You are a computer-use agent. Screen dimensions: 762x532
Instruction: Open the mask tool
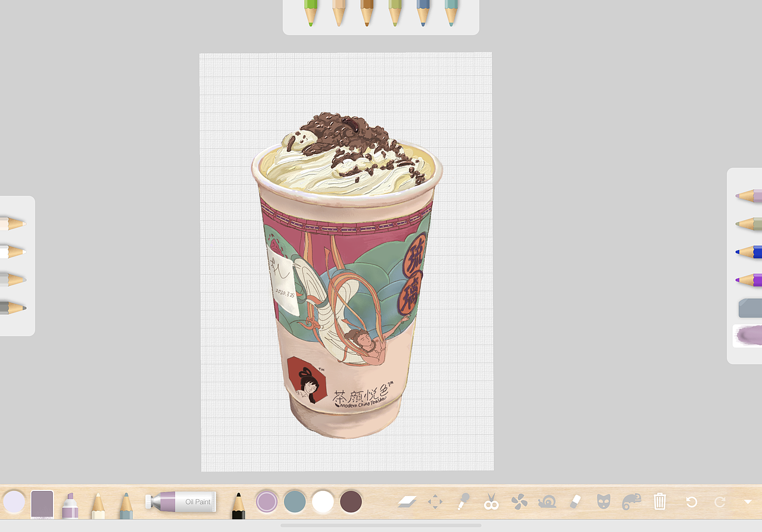(604, 502)
